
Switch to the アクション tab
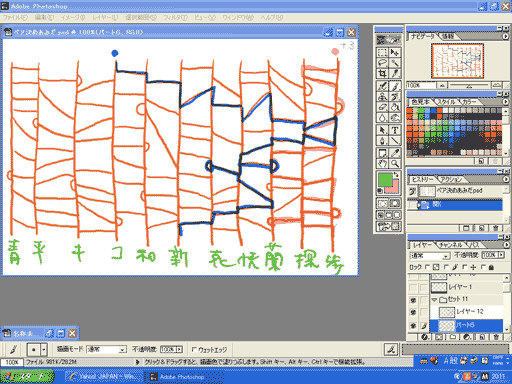451,179
